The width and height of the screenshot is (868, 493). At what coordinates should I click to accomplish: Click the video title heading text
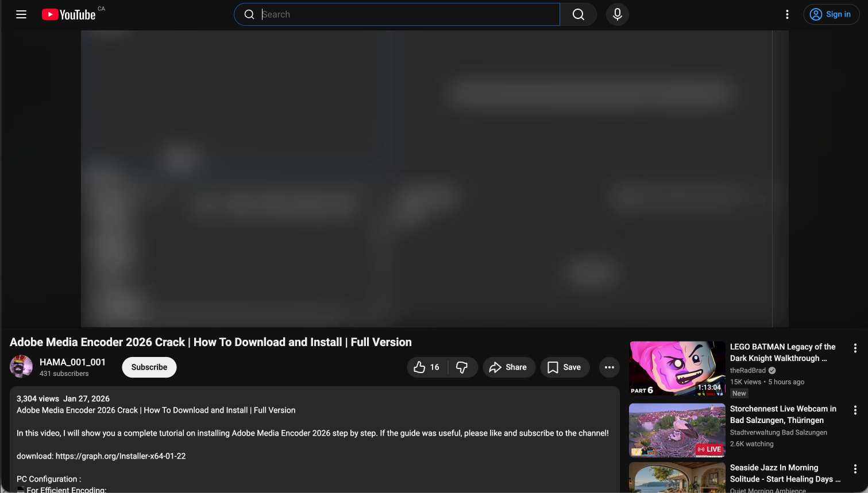point(211,342)
